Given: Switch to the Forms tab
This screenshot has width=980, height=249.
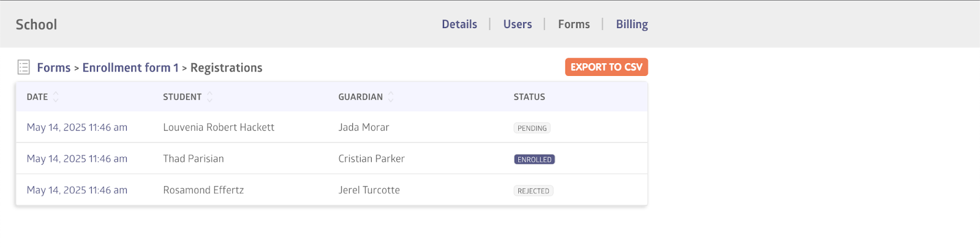Looking at the screenshot, I should click(574, 24).
